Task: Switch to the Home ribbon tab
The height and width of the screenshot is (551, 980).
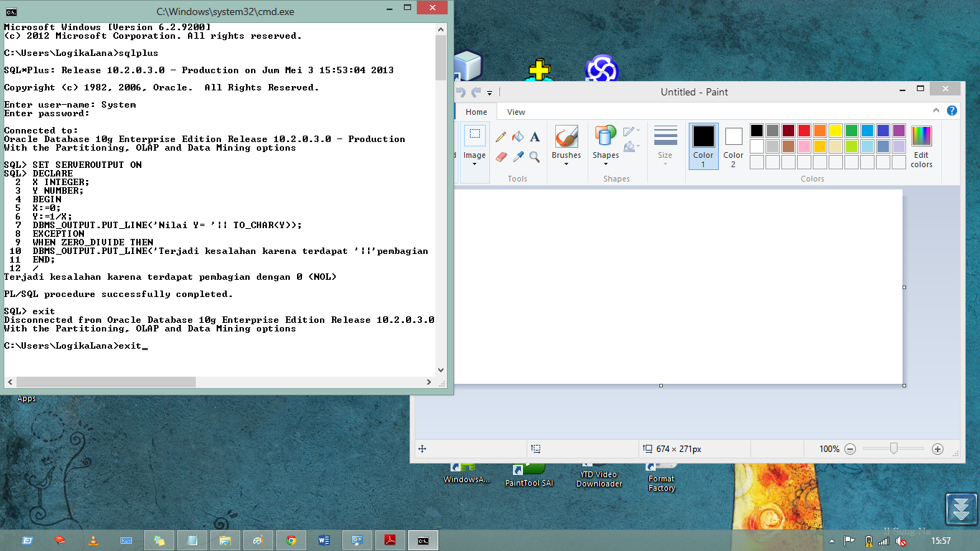Action: 476,112
